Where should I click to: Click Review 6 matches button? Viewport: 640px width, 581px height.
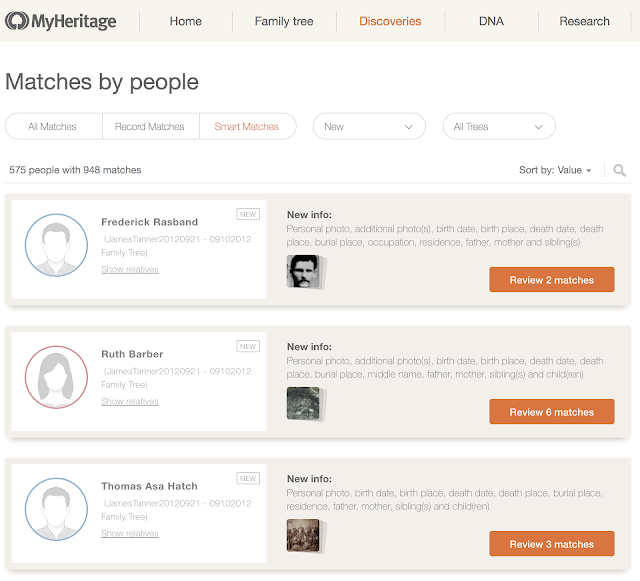click(552, 412)
